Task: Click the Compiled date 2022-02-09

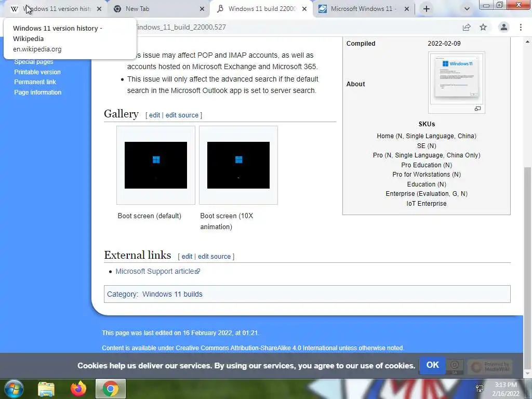Action: [444, 44]
